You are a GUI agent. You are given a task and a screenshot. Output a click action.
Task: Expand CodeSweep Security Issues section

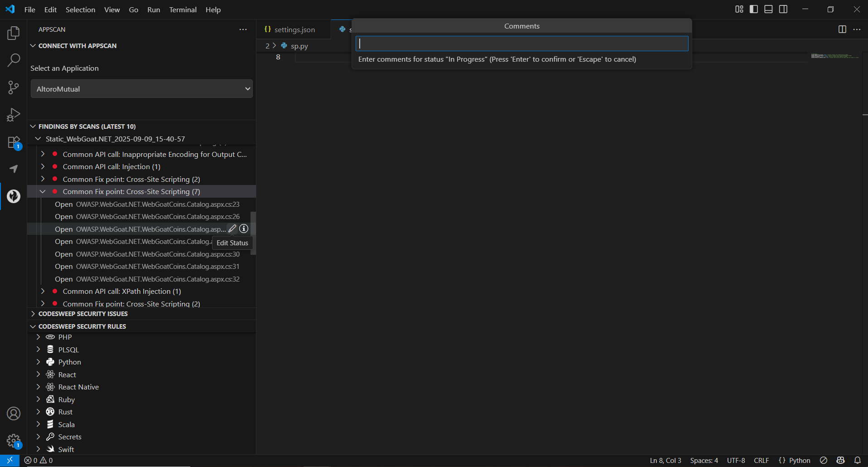pyautogui.click(x=142, y=314)
